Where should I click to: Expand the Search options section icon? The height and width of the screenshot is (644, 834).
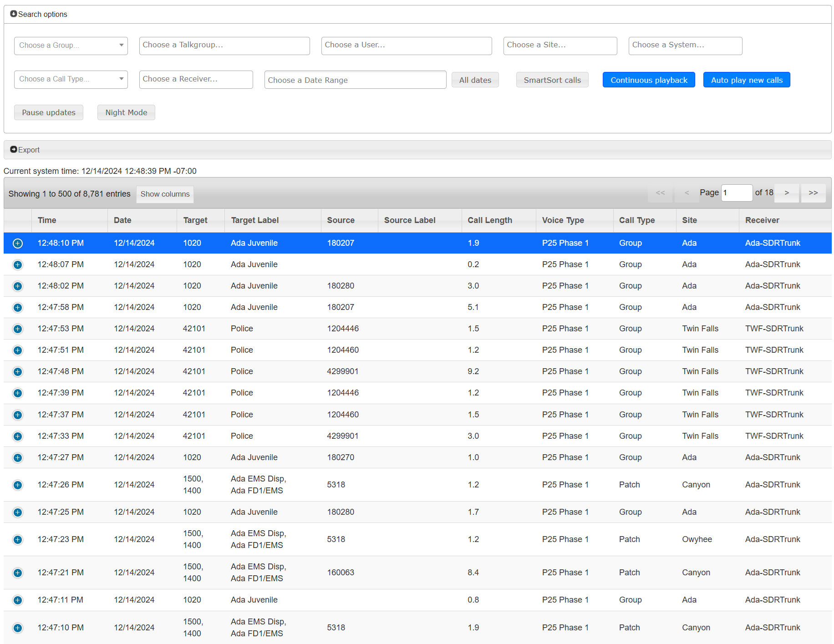pyautogui.click(x=13, y=14)
